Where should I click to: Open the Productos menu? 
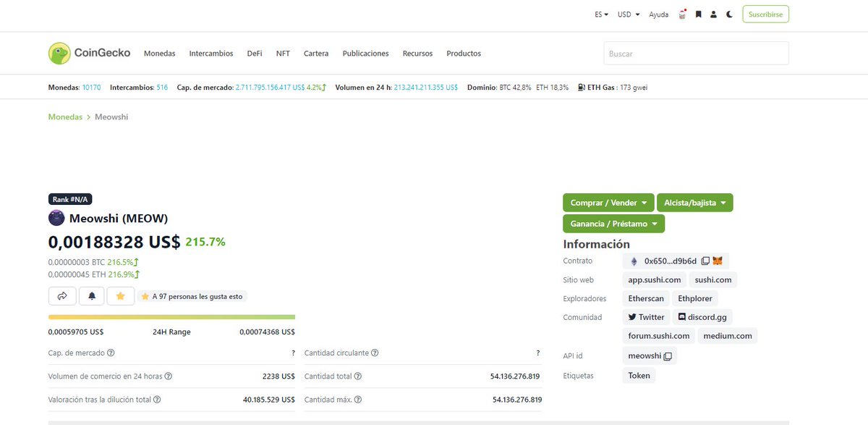click(464, 54)
